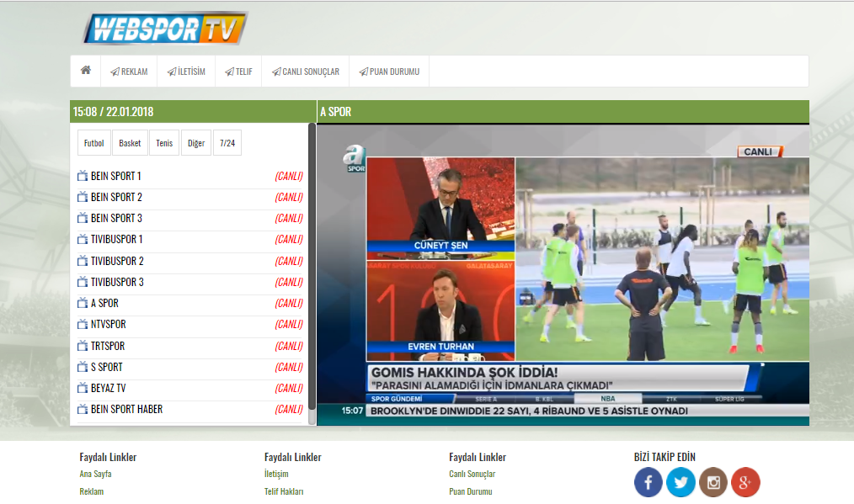Click TV icon beside TIVIBUSPOR 3
Viewport: 854px width, 504px height.
(83, 282)
